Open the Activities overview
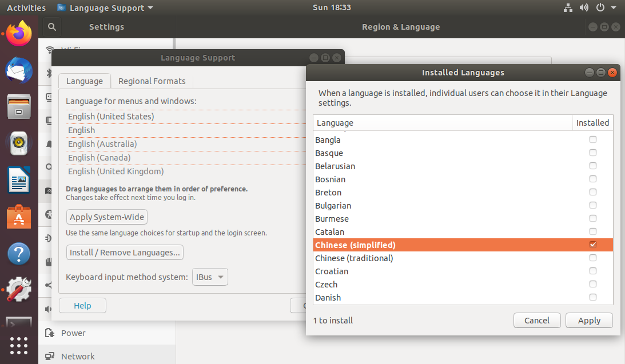Viewport: 625px width, 364px height. (x=26, y=8)
